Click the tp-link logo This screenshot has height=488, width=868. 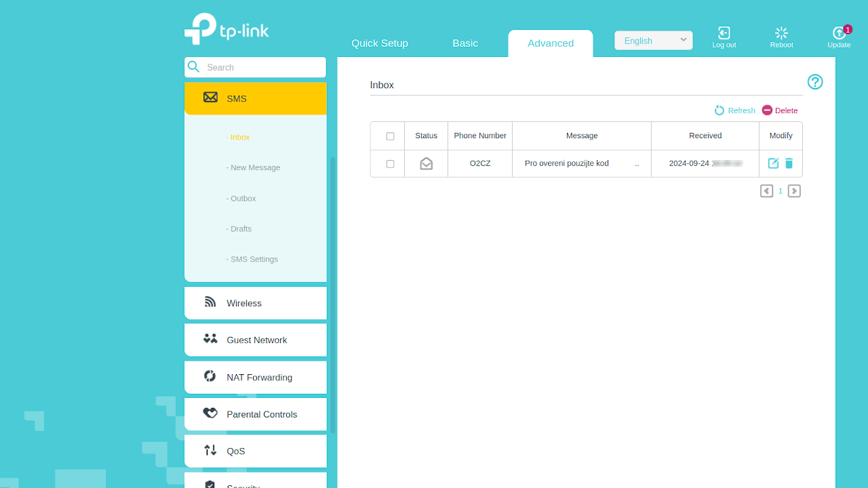pos(226,28)
